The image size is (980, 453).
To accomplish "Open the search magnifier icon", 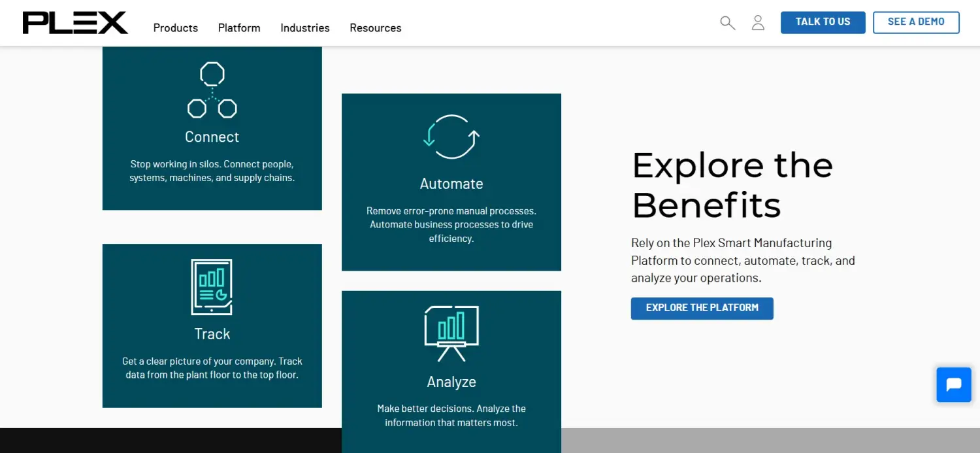I will [x=727, y=23].
